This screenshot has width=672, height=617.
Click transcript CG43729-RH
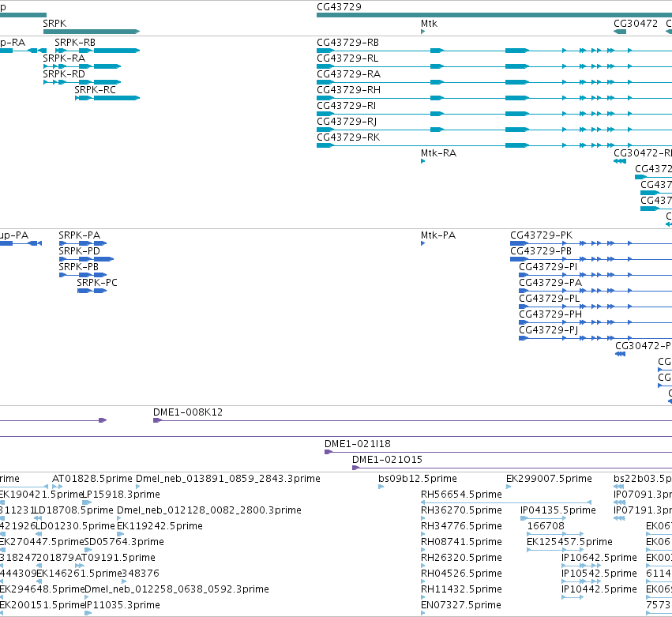(x=348, y=90)
